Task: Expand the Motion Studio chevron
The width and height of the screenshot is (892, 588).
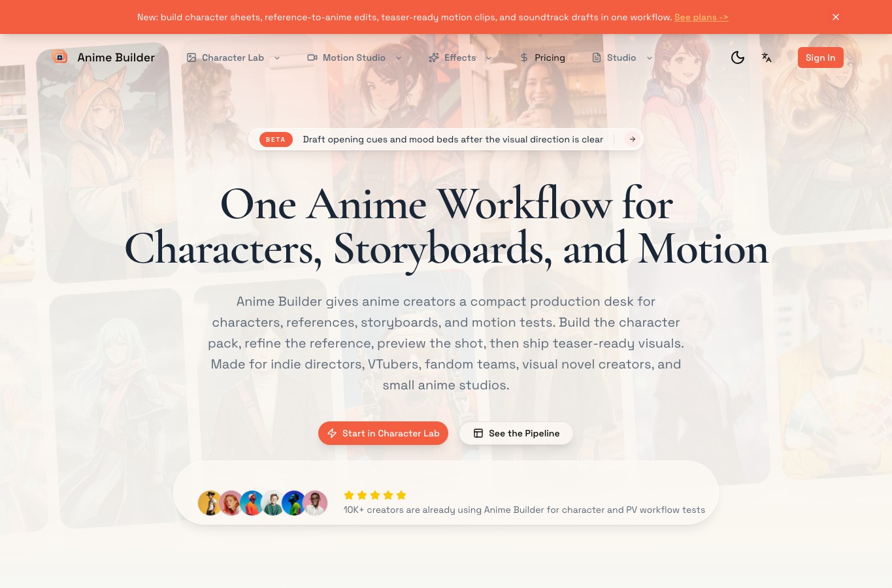Action: point(399,57)
